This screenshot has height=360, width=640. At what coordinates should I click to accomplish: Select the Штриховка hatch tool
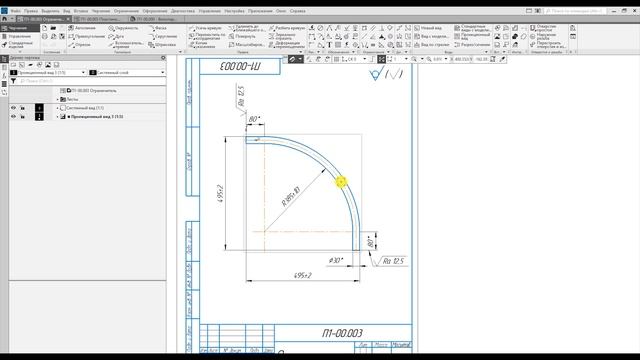(x=162, y=45)
